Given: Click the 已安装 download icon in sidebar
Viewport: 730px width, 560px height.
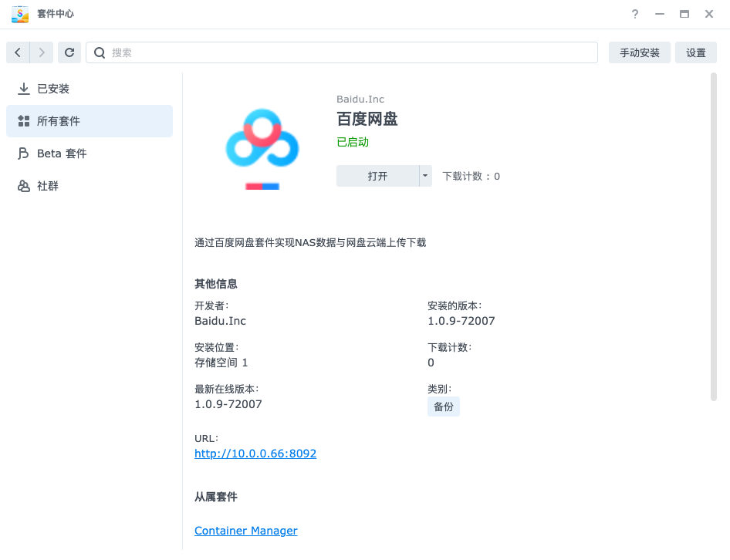Looking at the screenshot, I should coord(24,89).
